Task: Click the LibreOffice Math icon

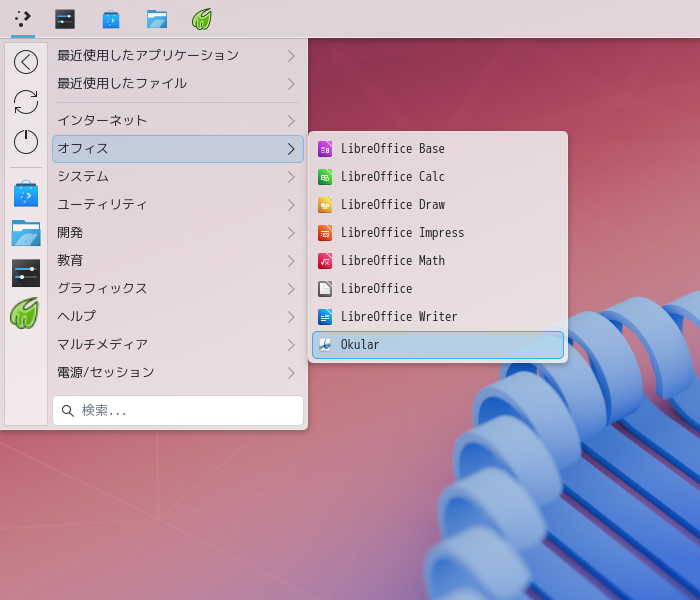Action: coord(325,261)
